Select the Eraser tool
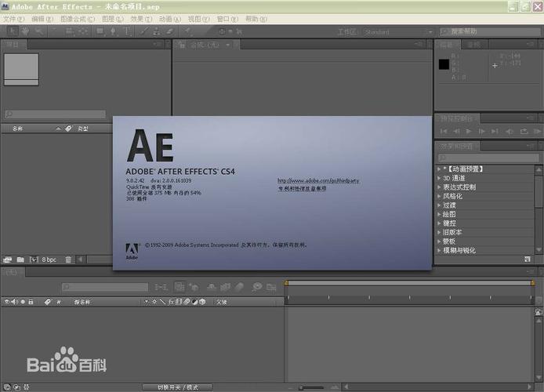The image size is (544, 392). tap(169, 31)
